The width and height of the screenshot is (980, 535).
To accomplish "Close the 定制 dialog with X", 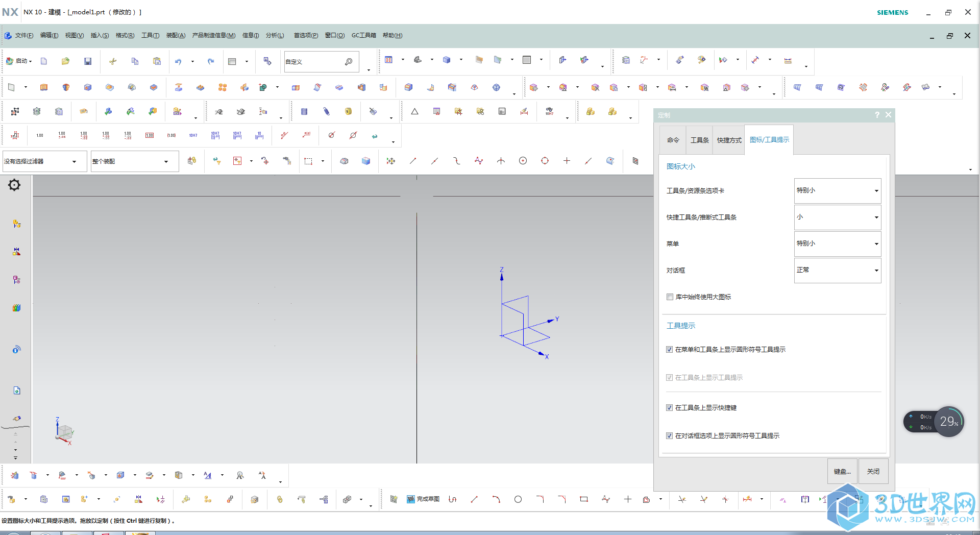I will coord(888,115).
